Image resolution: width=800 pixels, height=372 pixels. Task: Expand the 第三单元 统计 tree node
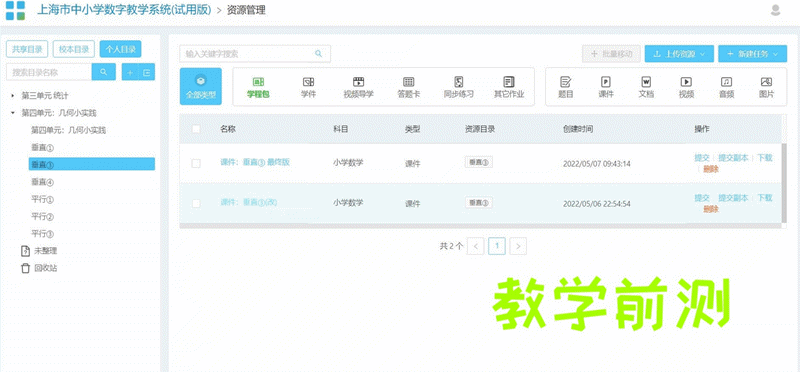[x=13, y=95]
